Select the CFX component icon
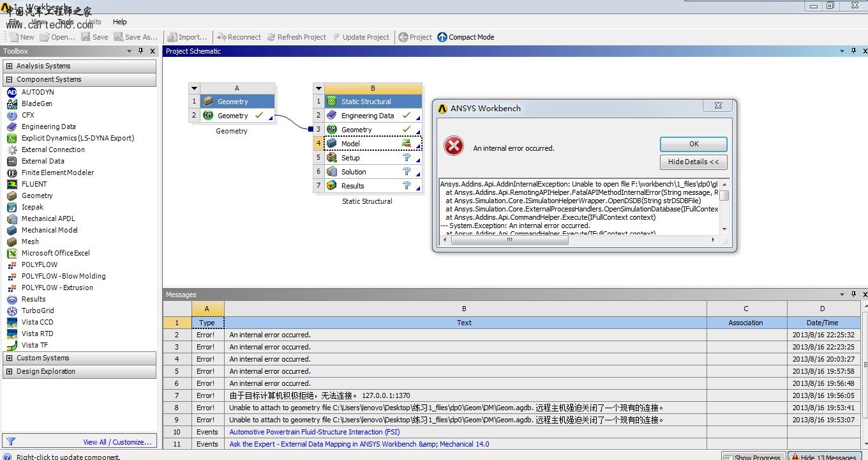 pos(11,115)
